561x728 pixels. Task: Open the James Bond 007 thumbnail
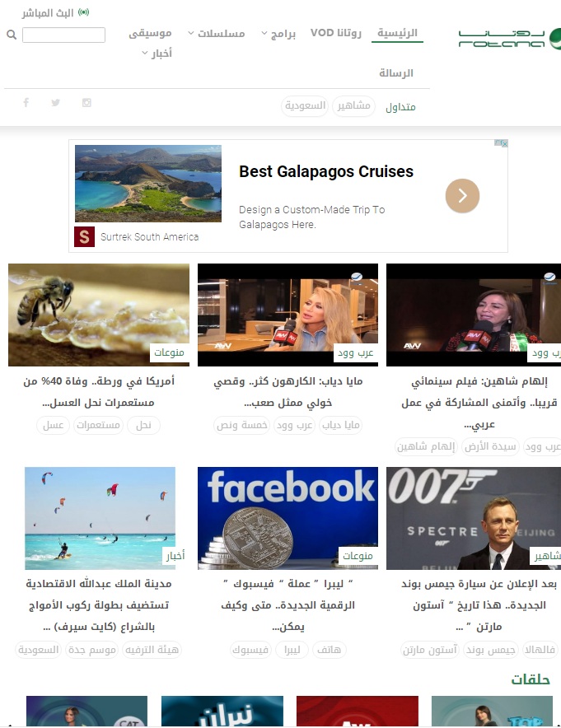(474, 518)
